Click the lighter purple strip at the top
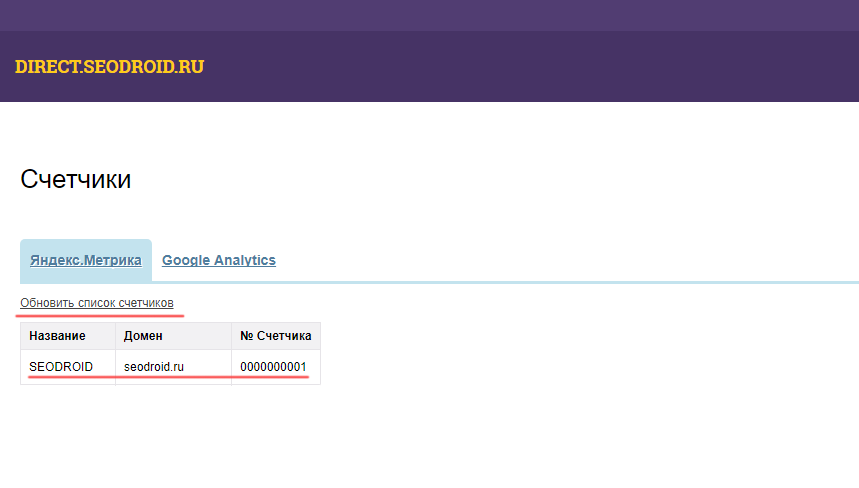Screen dimensions: 859x488 tap(430, 15)
